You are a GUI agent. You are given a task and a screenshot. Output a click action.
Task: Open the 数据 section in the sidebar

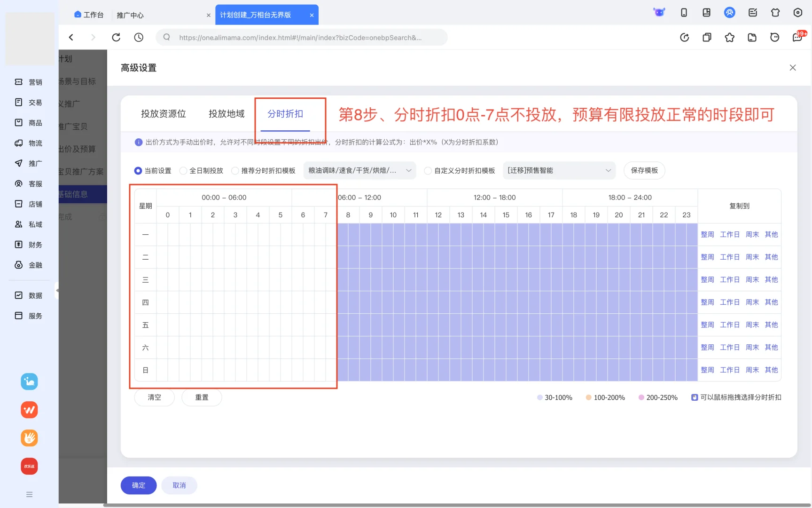(x=29, y=295)
